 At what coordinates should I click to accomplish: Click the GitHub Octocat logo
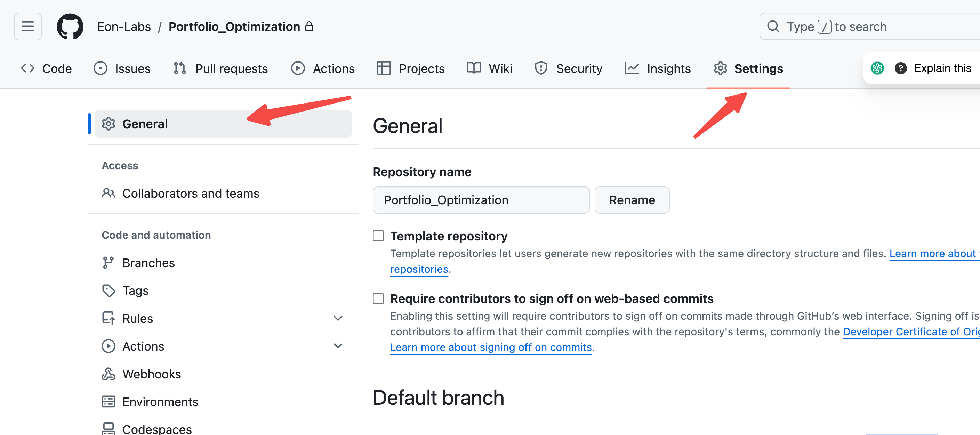(70, 27)
